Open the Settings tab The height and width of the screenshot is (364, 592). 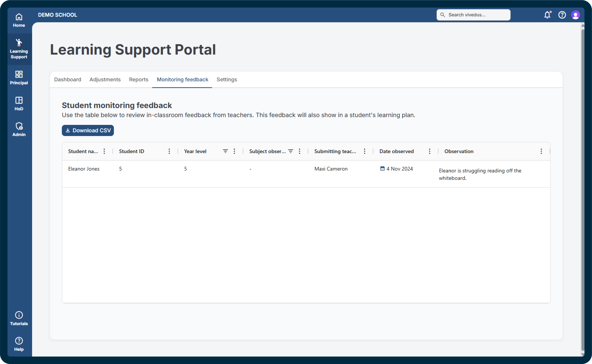pos(227,79)
